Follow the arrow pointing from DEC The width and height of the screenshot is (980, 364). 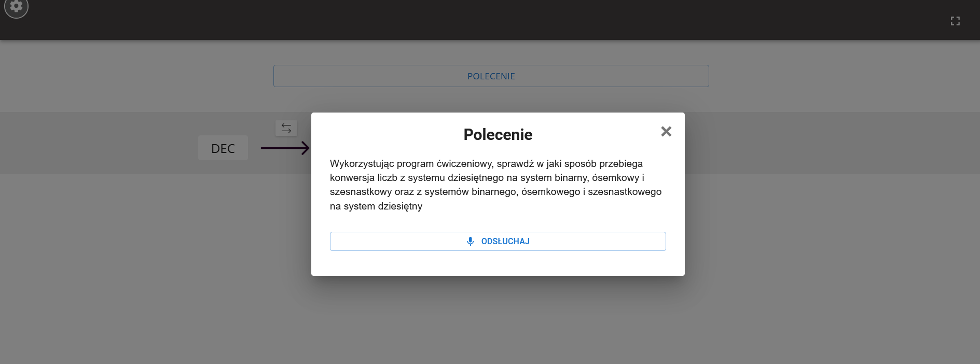(284, 148)
